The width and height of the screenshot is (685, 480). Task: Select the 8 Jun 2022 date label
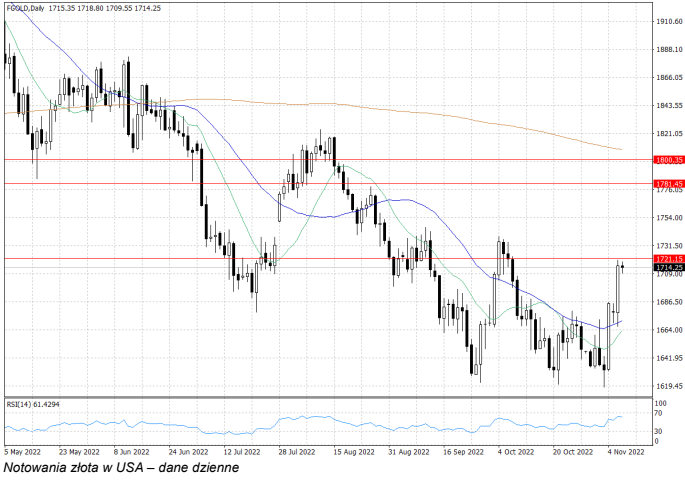pyautogui.click(x=133, y=451)
